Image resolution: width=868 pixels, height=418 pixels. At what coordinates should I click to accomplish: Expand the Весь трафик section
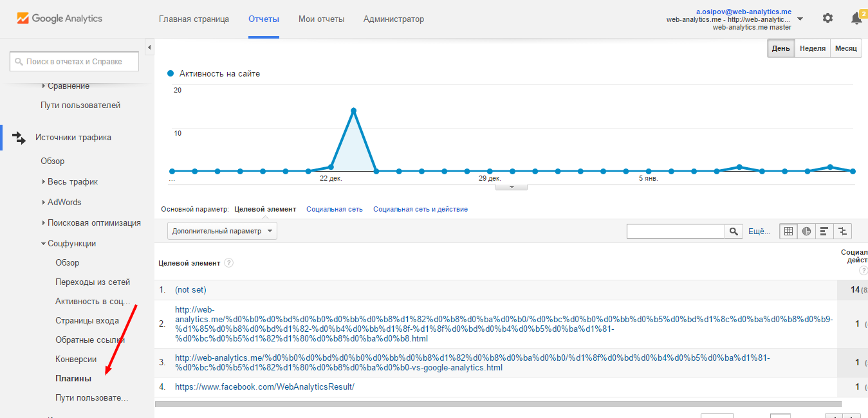44,182
